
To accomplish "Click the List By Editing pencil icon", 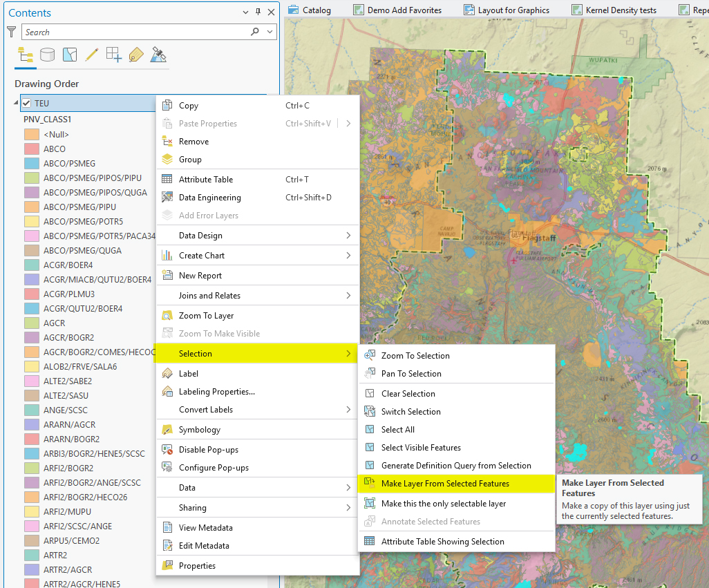I will coord(92,55).
